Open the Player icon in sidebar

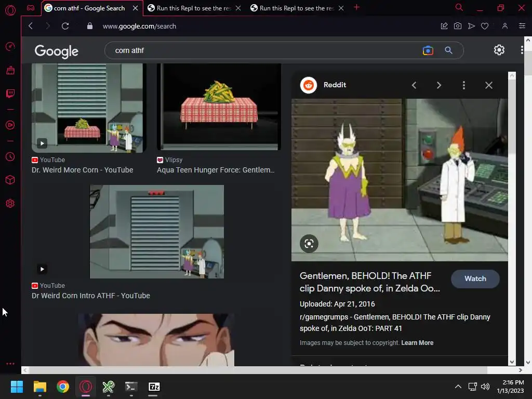(x=10, y=125)
